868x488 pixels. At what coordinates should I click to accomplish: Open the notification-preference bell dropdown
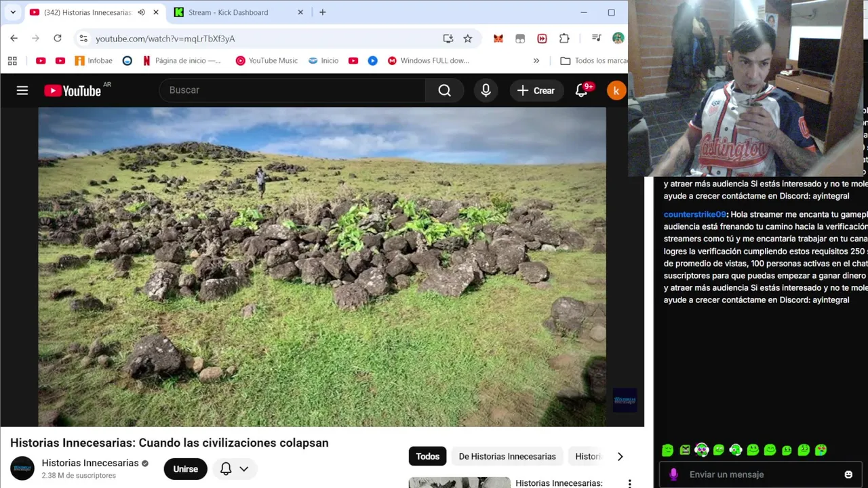235,468
